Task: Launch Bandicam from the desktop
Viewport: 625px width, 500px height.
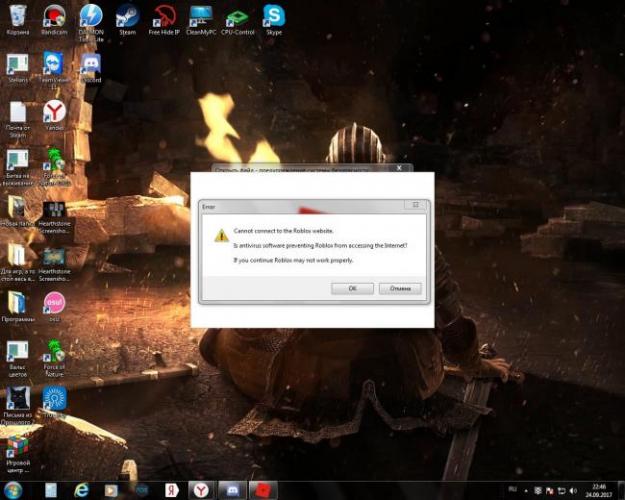Action: pyautogui.click(x=54, y=19)
